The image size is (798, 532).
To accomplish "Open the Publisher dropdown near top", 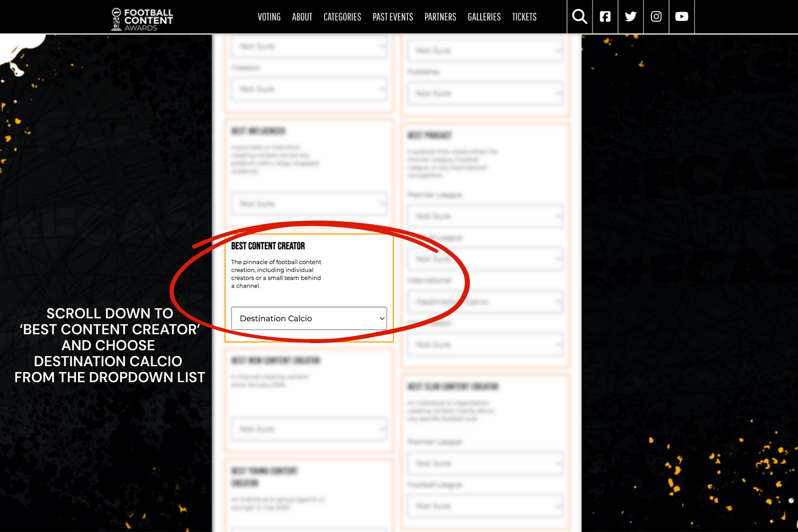I will click(x=485, y=94).
